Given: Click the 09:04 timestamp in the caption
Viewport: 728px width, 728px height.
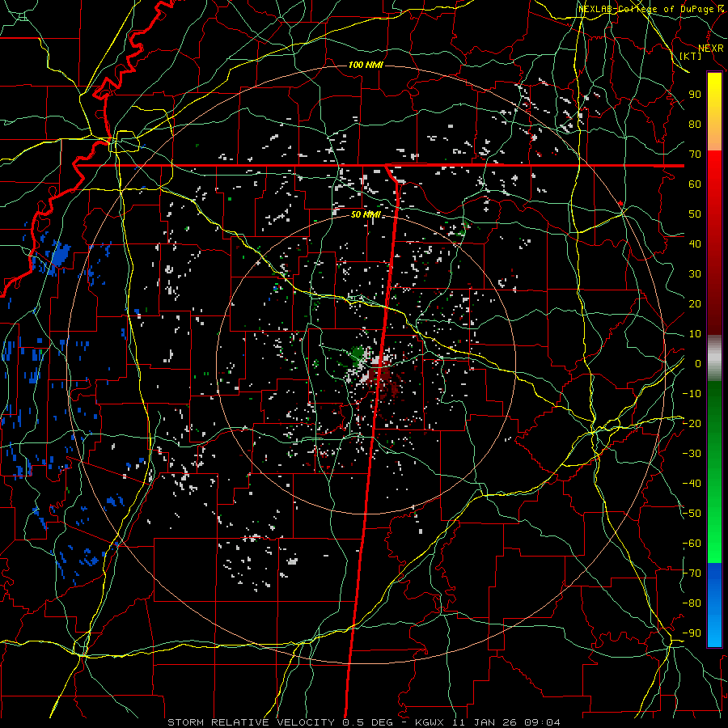Looking at the screenshot, I should pos(542,722).
